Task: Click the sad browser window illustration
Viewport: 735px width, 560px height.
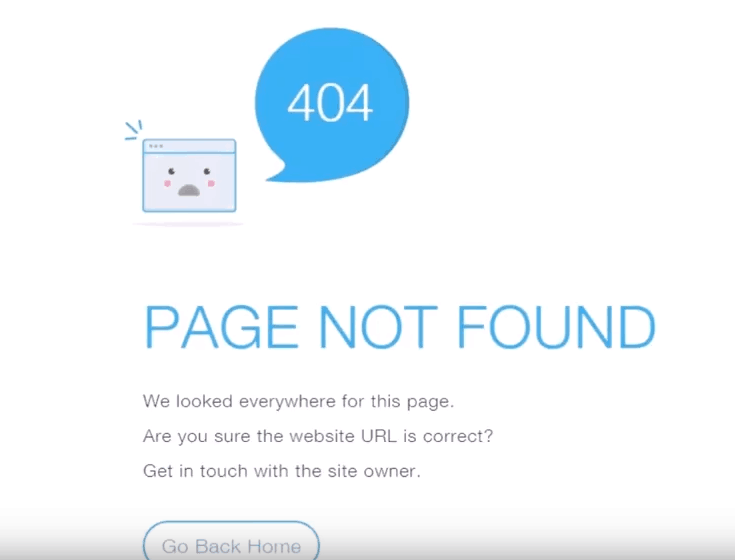Action: [x=189, y=175]
